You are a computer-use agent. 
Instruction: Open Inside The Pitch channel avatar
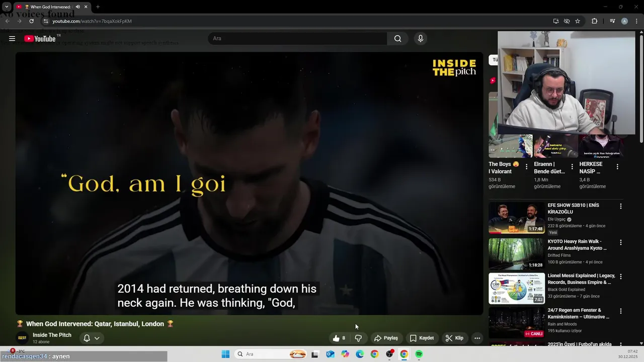click(22, 338)
